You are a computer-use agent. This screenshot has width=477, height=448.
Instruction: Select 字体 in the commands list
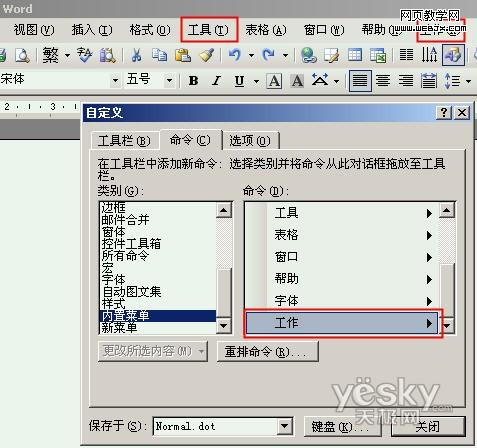click(342, 301)
